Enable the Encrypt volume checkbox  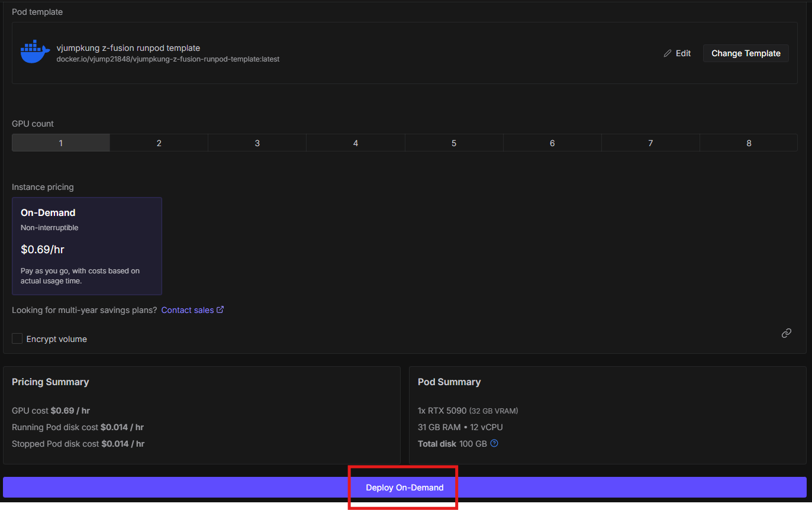pyautogui.click(x=17, y=338)
